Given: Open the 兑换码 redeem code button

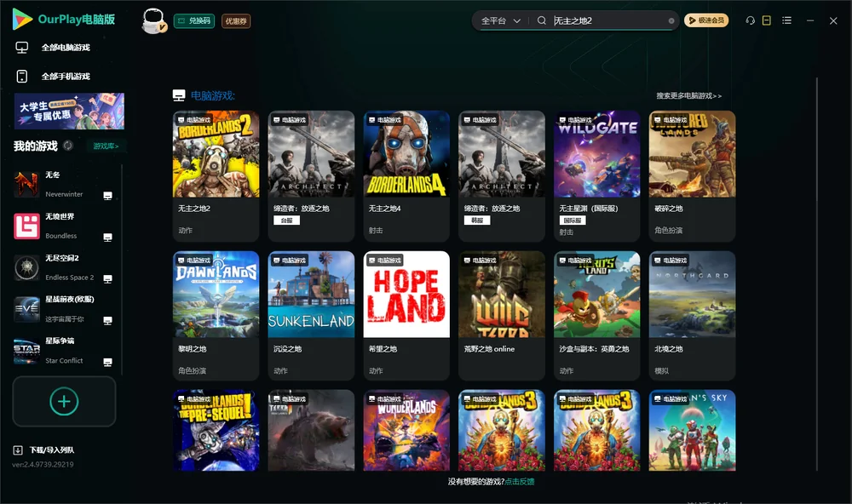Looking at the screenshot, I should 194,20.
